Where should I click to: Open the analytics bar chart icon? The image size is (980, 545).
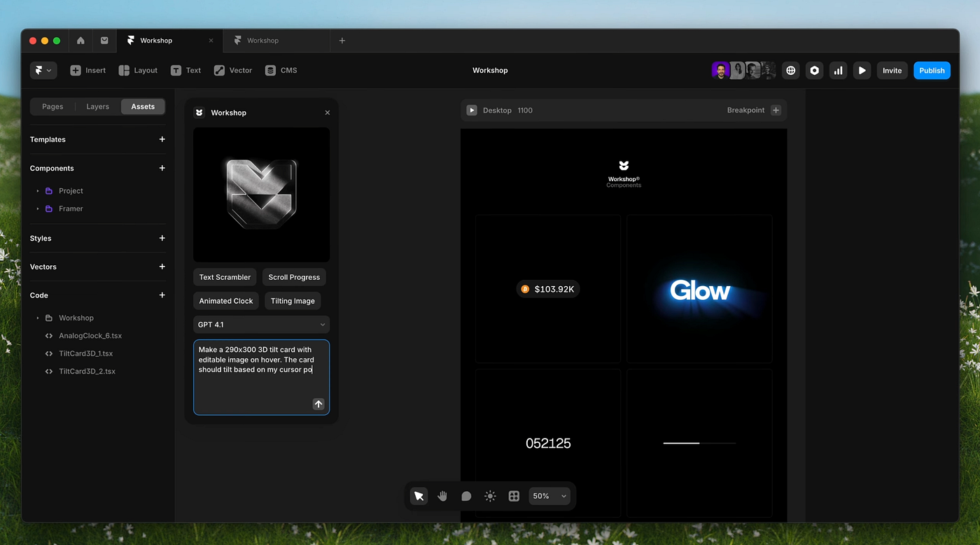pyautogui.click(x=839, y=70)
